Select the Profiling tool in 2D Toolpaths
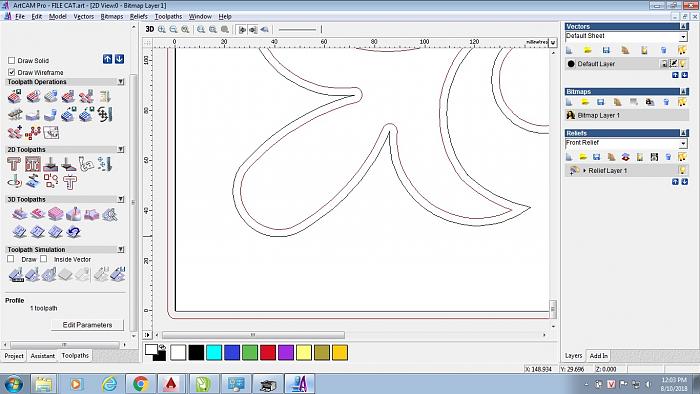700x394 pixels. 13,164
